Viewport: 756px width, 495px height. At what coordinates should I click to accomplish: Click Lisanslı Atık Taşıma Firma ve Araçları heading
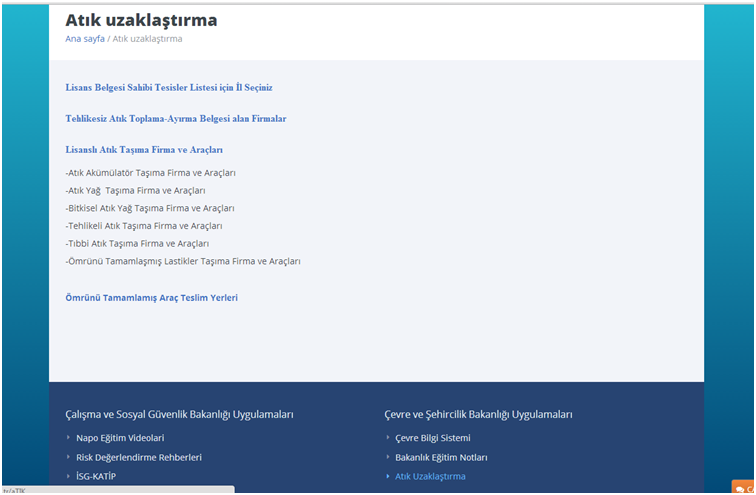144,150
